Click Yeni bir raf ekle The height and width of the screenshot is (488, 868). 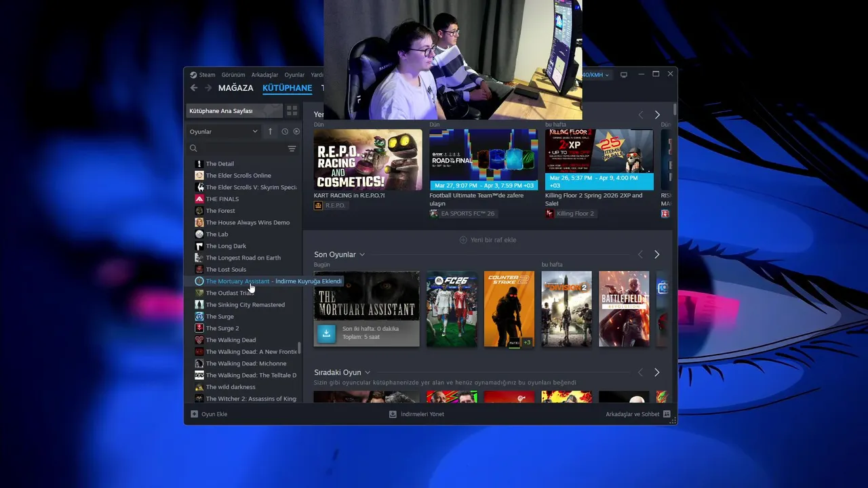488,240
